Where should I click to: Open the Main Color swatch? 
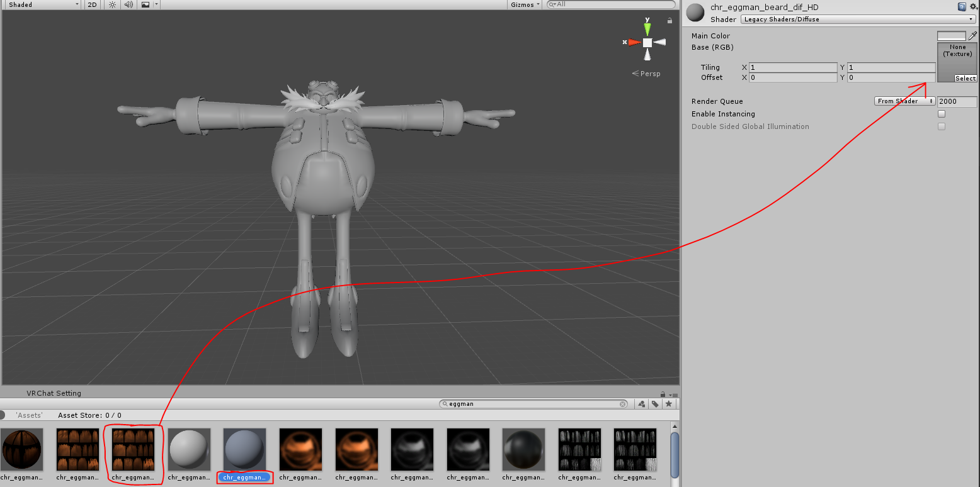952,36
